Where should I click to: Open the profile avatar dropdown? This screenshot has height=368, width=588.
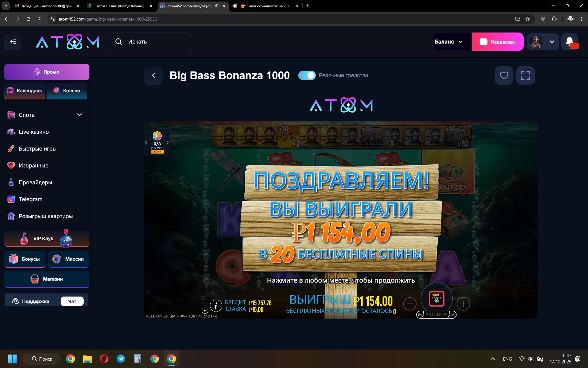pyautogui.click(x=543, y=42)
